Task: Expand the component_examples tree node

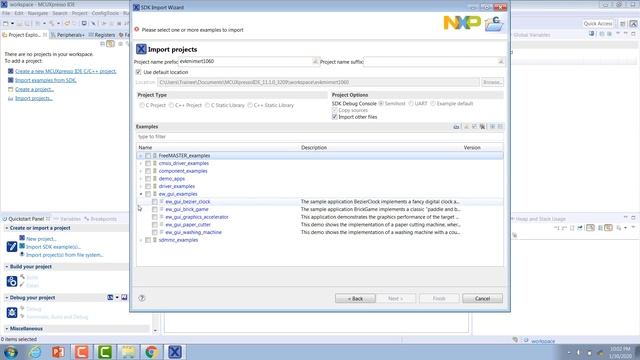Action: tap(141, 171)
